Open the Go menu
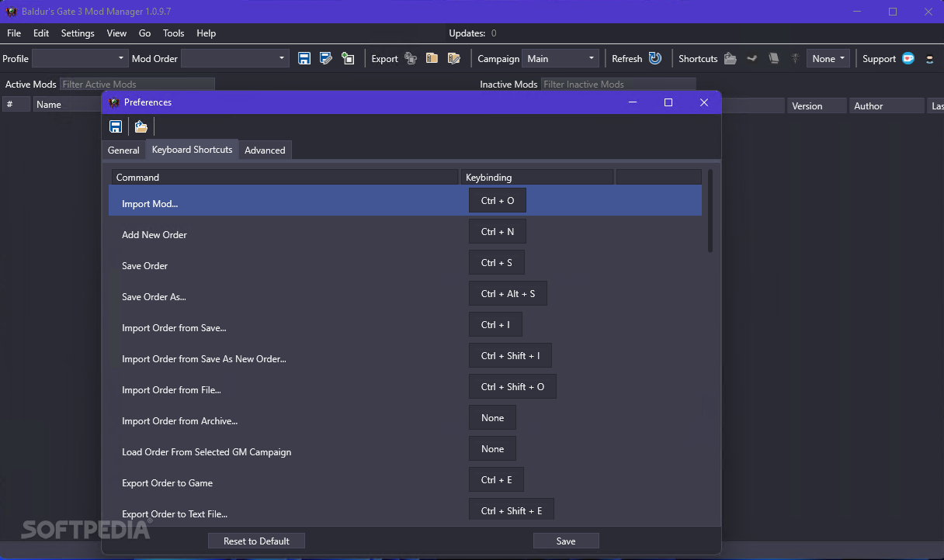This screenshot has height=560, width=944. pyautogui.click(x=144, y=33)
